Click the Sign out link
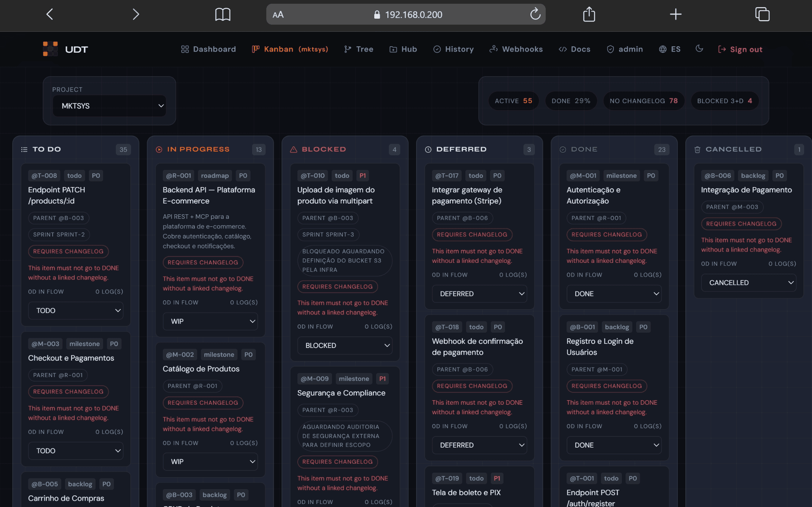Screen dimensions: 812x507 pos(740,49)
